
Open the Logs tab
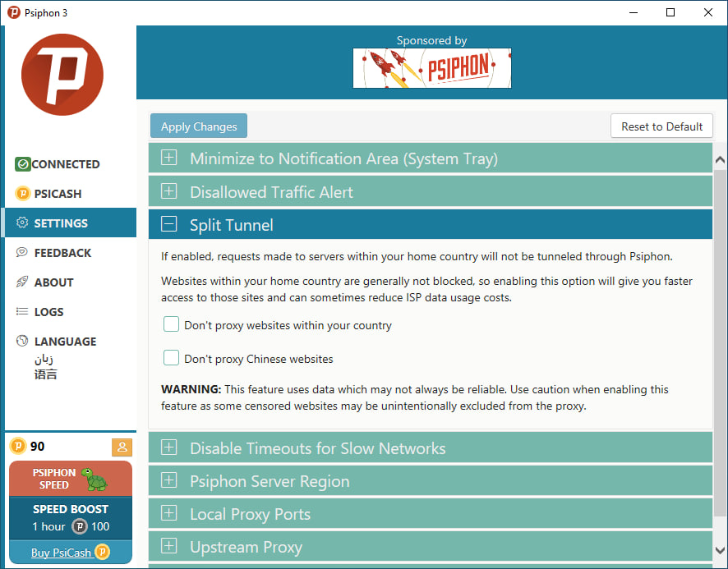tap(71, 312)
